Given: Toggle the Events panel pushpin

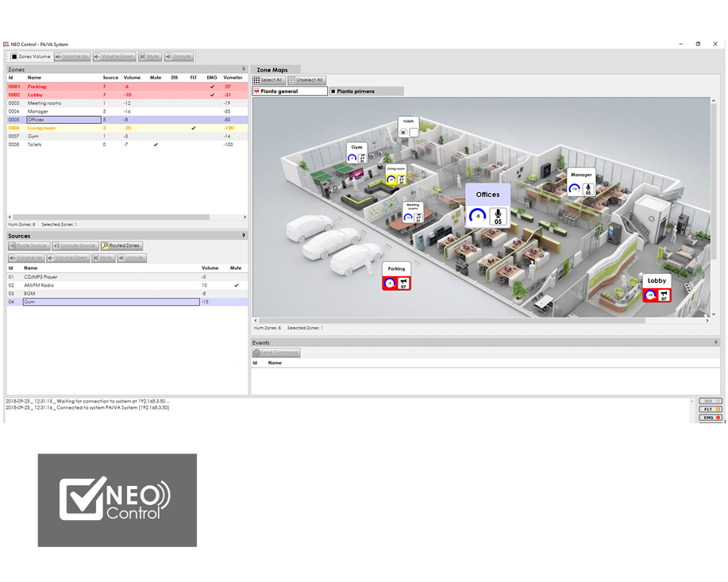Looking at the screenshot, I should click(x=716, y=342).
